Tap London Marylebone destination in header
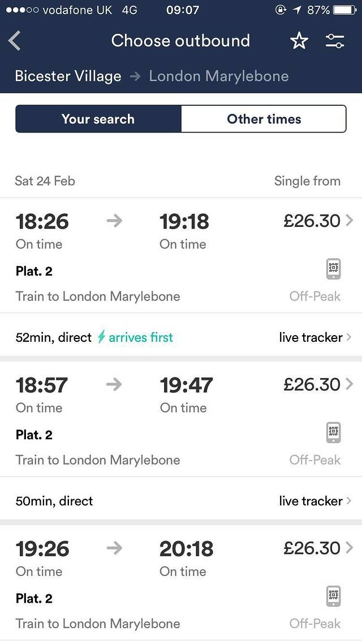 point(219,76)
